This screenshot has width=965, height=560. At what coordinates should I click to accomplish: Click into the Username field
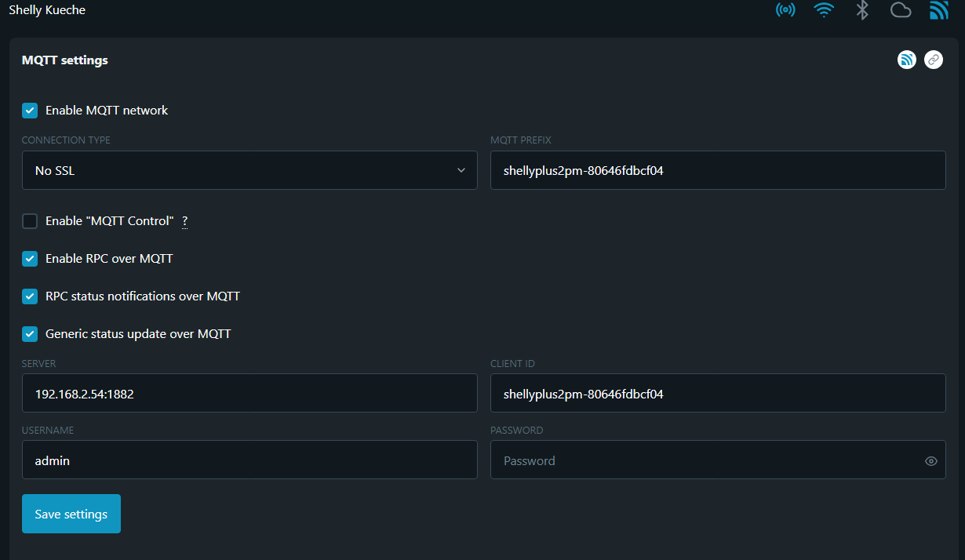[249, 460]
